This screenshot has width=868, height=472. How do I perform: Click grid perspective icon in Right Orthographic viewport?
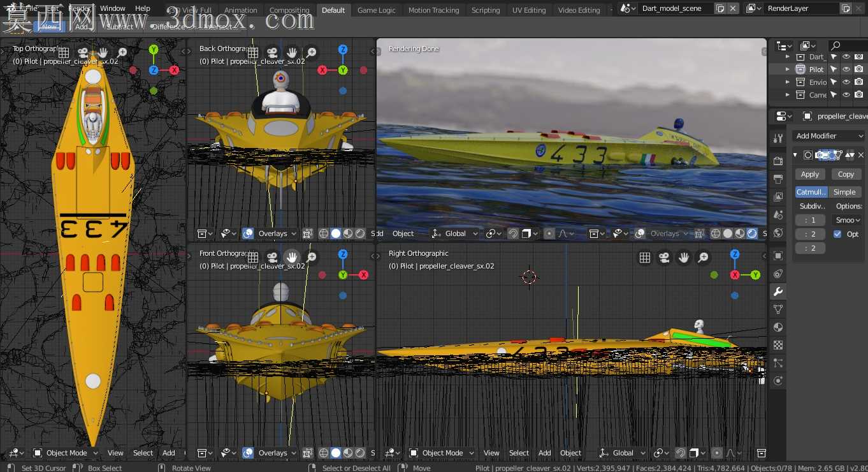tap(645, 257)
